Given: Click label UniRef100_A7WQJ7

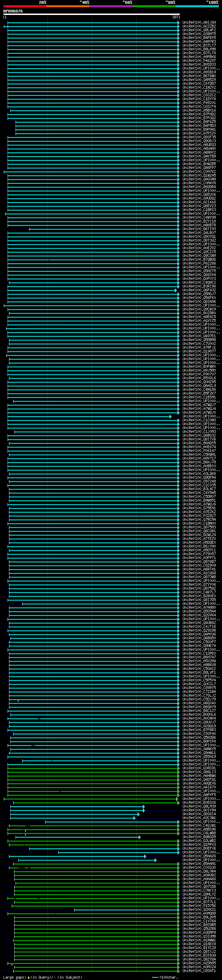Looking at the screenshot, I should [x=199, y=405].
